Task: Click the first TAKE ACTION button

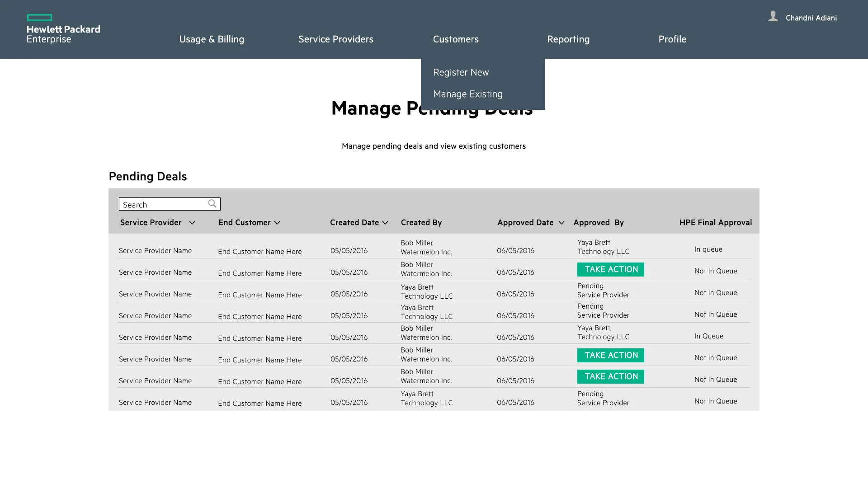Action: [610, 269]
